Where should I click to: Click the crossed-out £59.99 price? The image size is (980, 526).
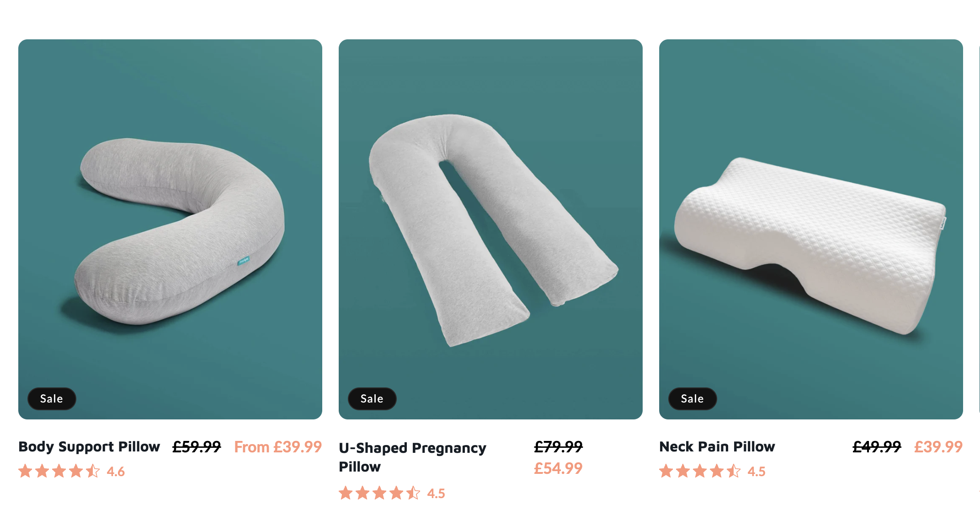197,447
